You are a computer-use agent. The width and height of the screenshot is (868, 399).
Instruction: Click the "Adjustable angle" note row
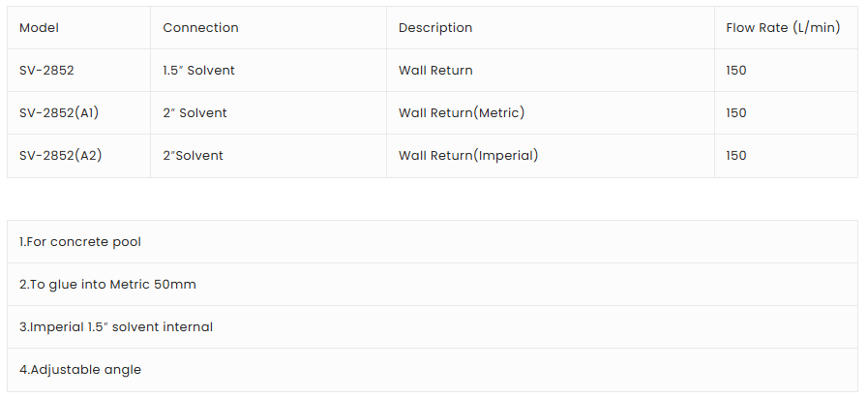[80, 370]
